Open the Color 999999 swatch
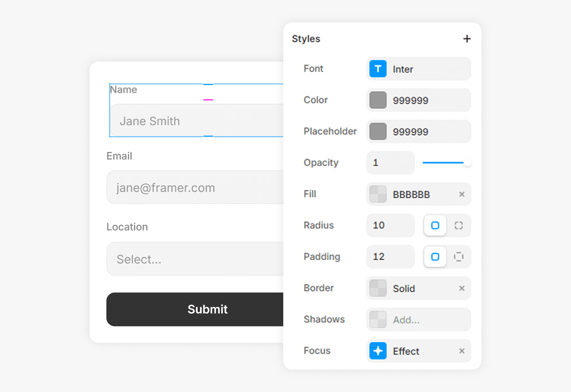571x392 pixels. point(378,100)
